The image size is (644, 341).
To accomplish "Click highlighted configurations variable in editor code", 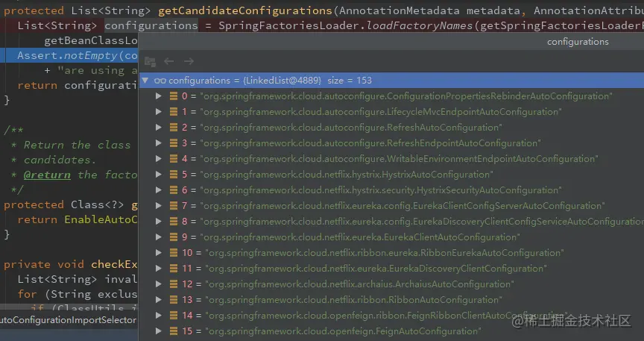I will click(151, 25).
